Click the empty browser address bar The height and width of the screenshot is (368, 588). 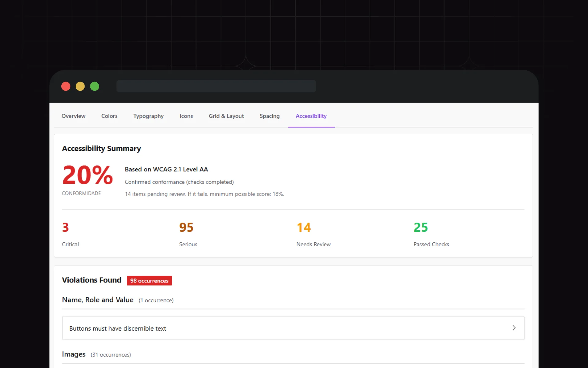(x=216, y=86)
